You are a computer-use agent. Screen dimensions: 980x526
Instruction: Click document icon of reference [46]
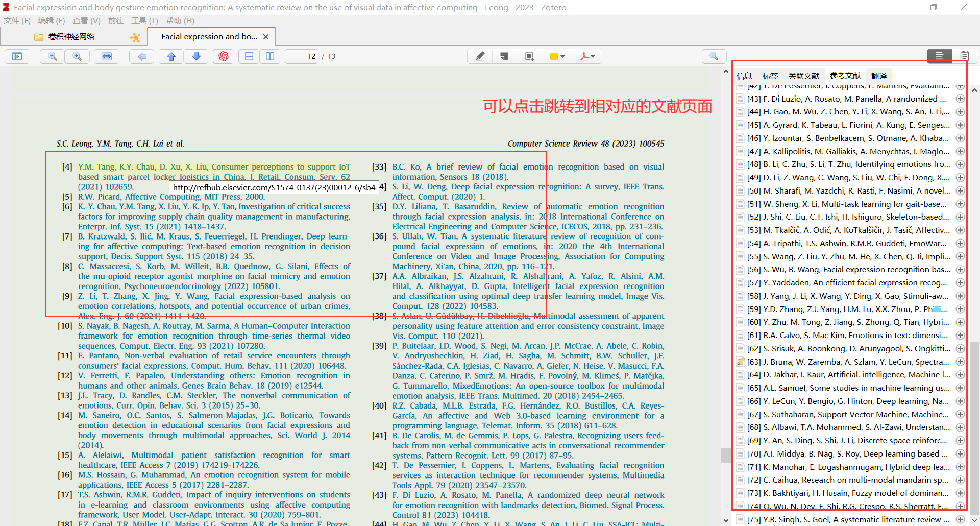pyautogui.click(x=740, y=138)
